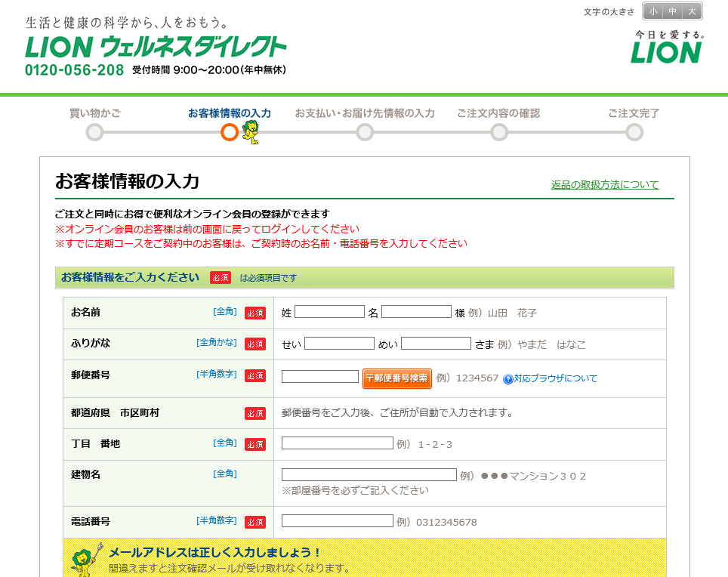Screen dimensions: 728x577
Task: Click the 受付時間 9:00～20:00 text
Action: [x=209, y=70]
